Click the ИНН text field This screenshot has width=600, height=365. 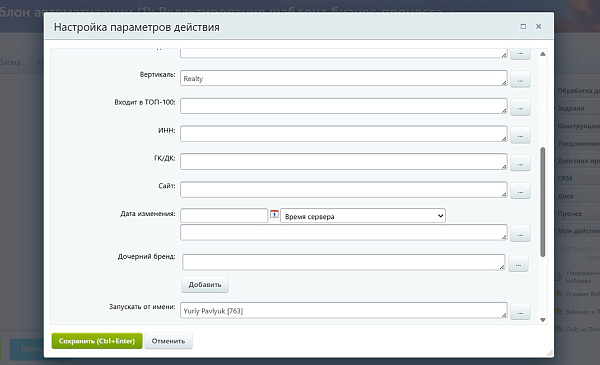tap(344, 134)
